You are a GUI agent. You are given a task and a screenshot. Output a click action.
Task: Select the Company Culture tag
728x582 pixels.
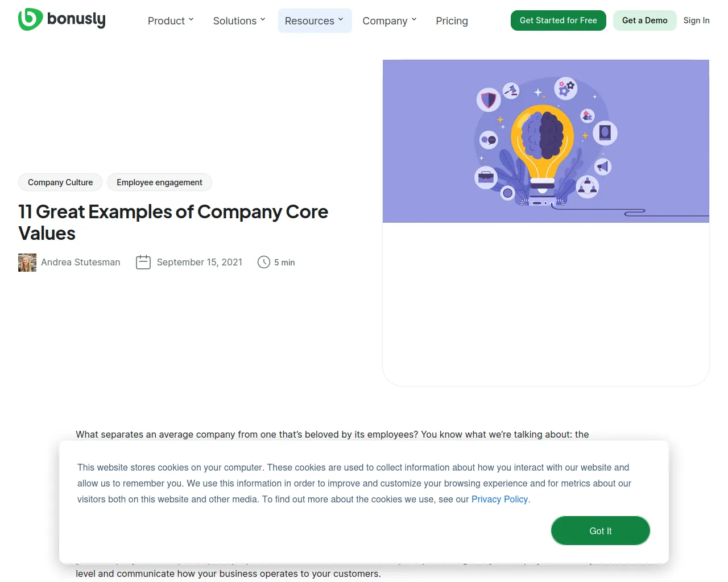point(60,182)
